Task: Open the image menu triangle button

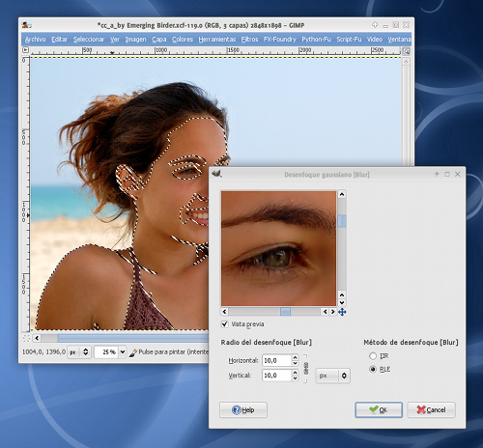Action: [x=25, y=50]
